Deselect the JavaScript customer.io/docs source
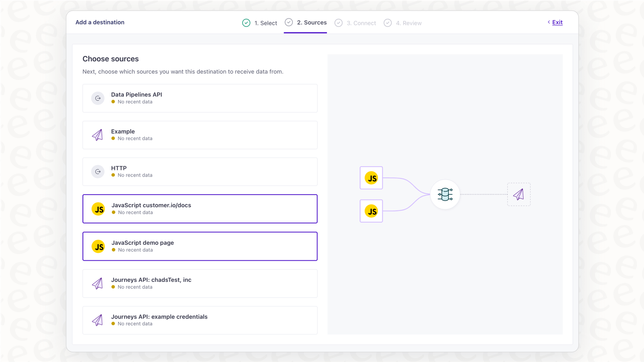This screenshot has height=362, width=644. 200,209
